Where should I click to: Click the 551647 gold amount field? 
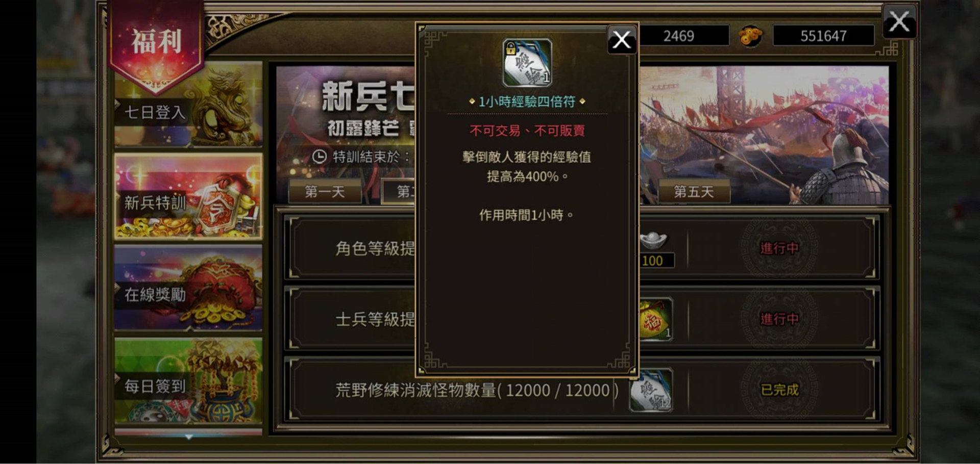(x=823, y=36)
